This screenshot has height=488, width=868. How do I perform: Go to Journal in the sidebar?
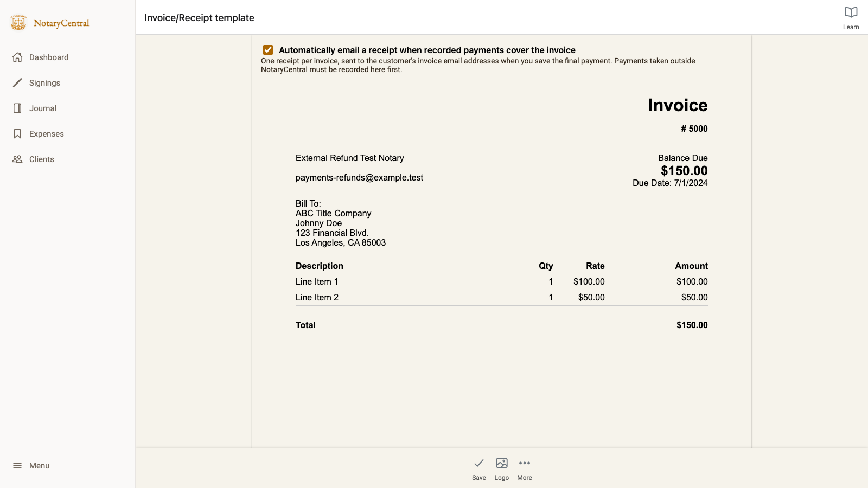(43, 108)
